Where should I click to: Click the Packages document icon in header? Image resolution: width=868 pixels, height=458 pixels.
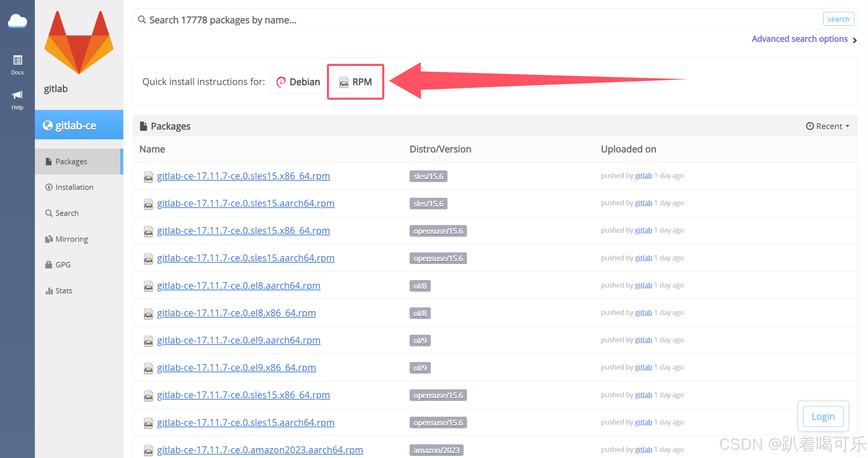[x=143, y=126]
